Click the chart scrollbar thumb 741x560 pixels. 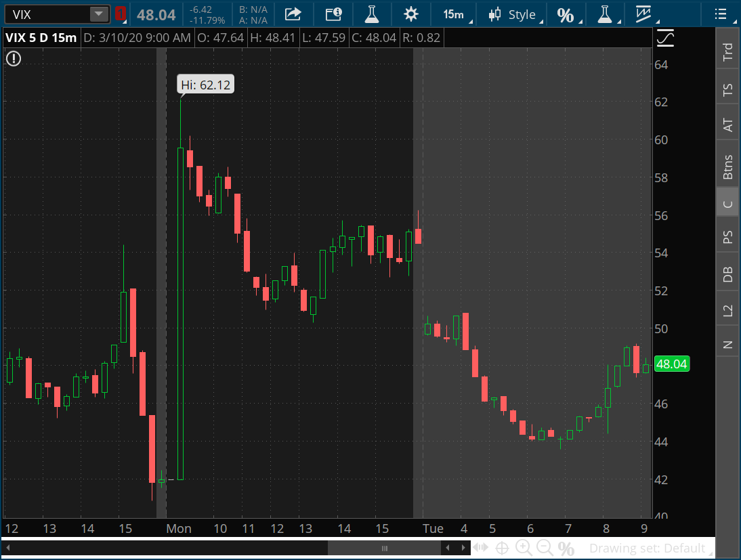coord(384,548)
